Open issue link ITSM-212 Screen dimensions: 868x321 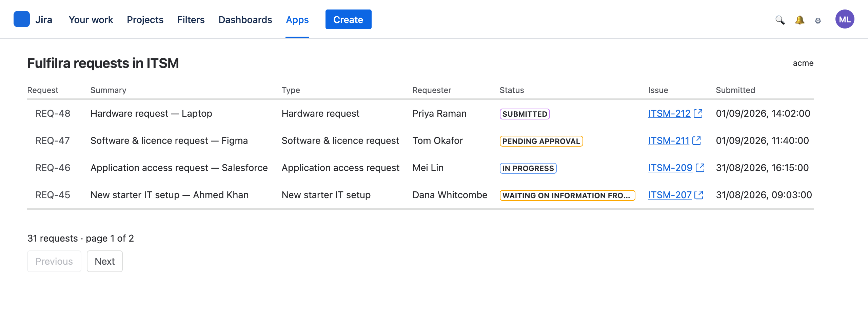pos(669,113)
